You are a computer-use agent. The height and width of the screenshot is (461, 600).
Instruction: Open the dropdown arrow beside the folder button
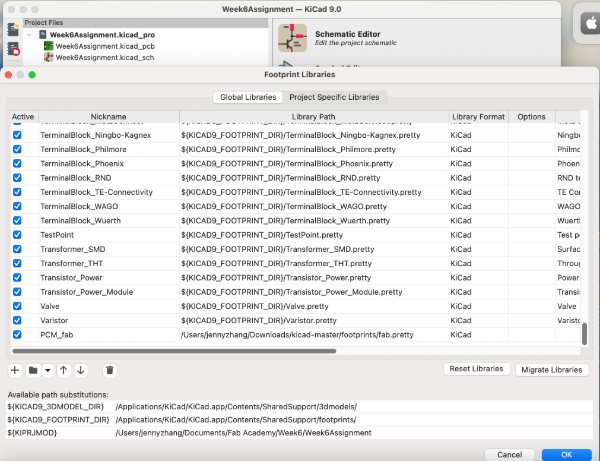click(48, 370)
